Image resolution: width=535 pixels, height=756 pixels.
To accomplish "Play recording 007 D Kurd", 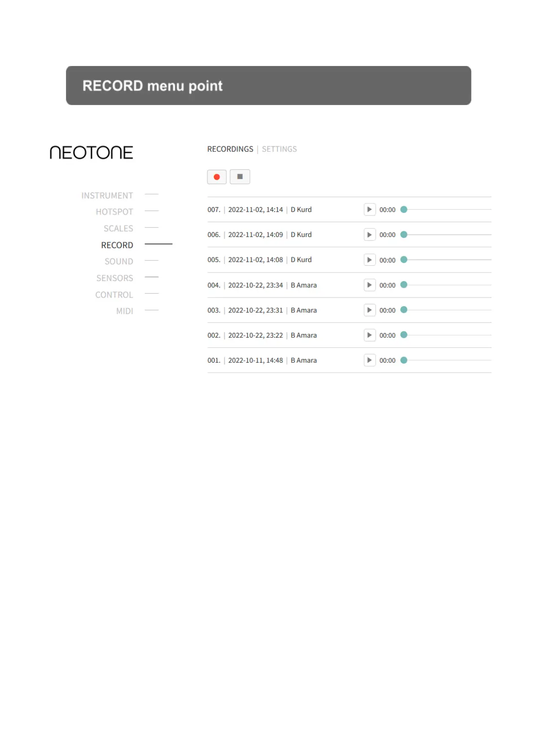I will pyautogui.click(x=369, y=210).
